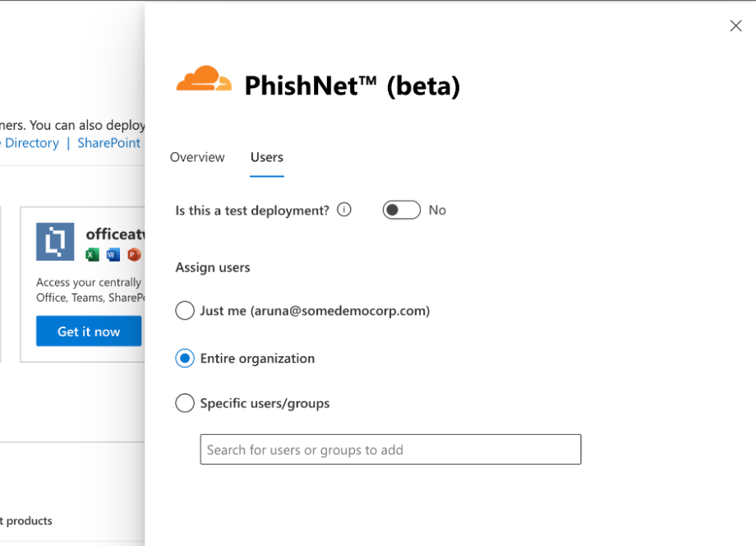Select the Entire organization radio button
756x546 pixels.
pos(185,359)
